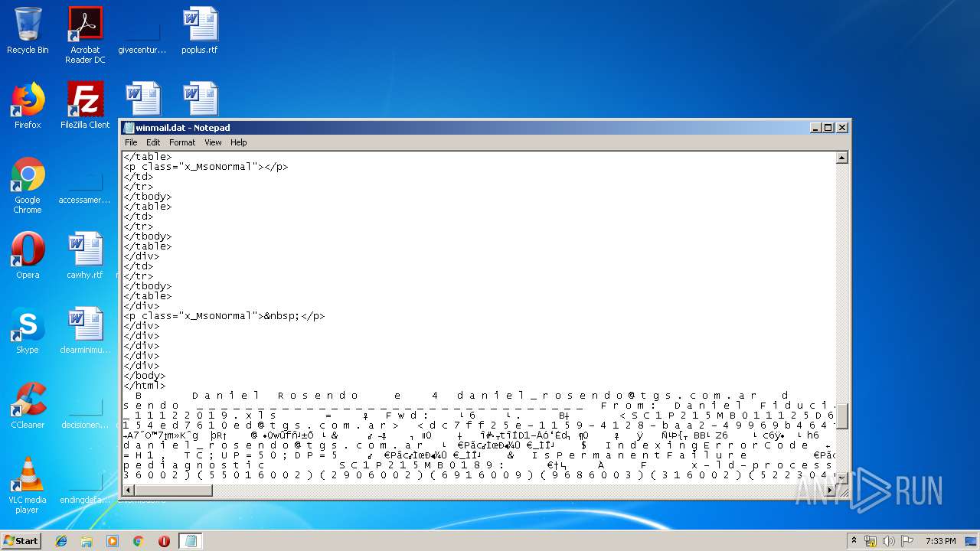This screenshot has height=551, width=980.
Task: Click the first </table> line
Action: pyautogui.click(x=147, y=157)
